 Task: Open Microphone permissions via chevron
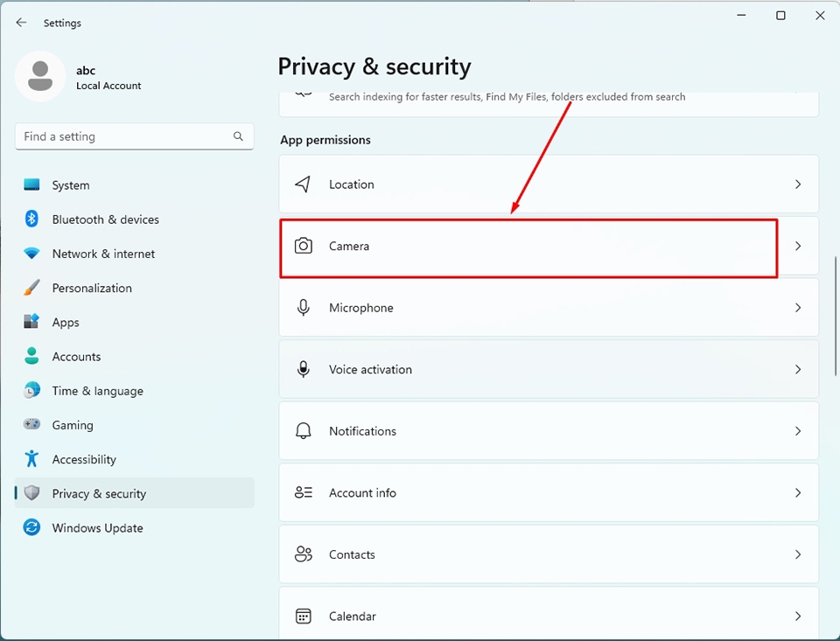[798, 307]
